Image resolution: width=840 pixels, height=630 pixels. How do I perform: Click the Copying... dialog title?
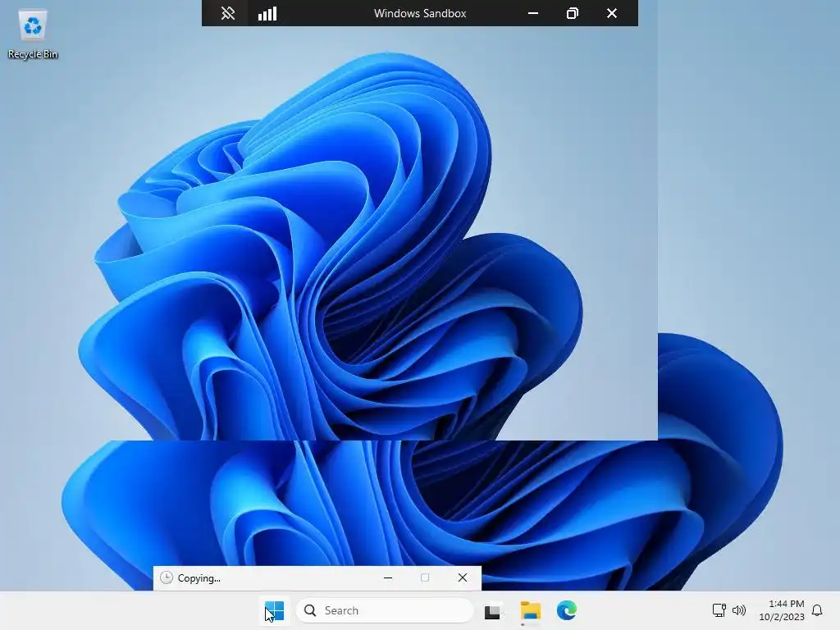point(199,578)
